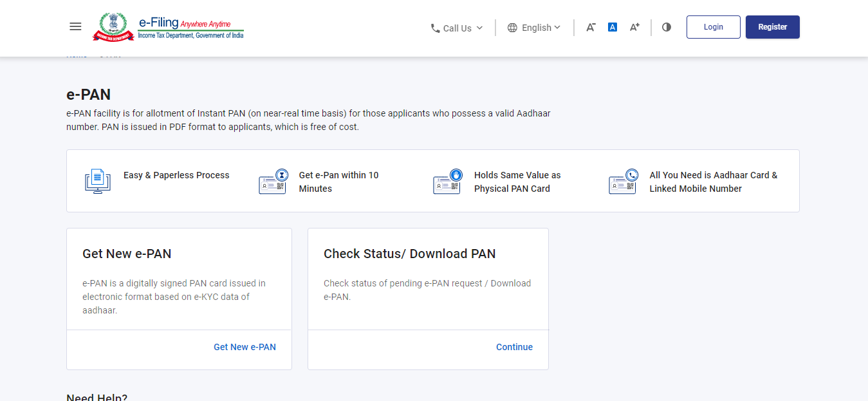Select the blue A default font toggle
The image size is (868, 401).
[612, 26]
